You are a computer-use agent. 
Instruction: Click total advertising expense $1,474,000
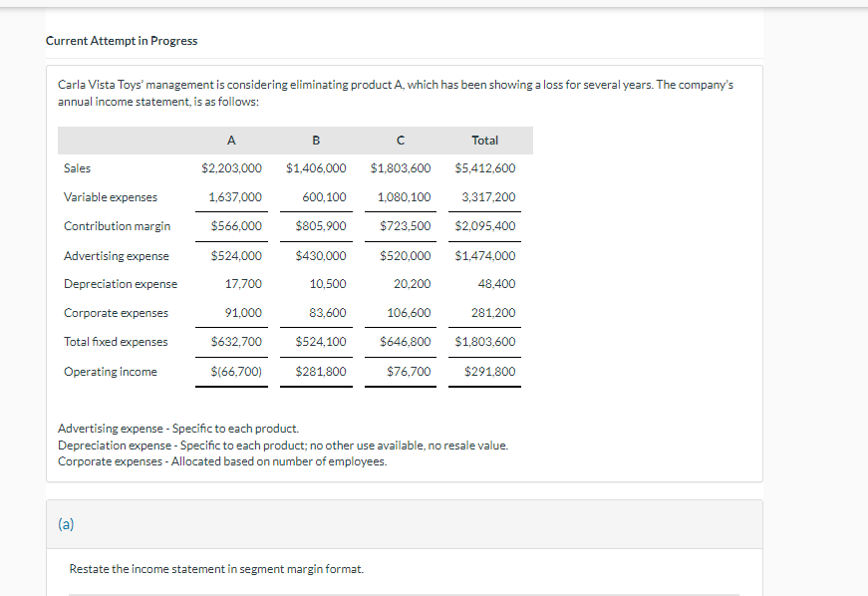485,256
